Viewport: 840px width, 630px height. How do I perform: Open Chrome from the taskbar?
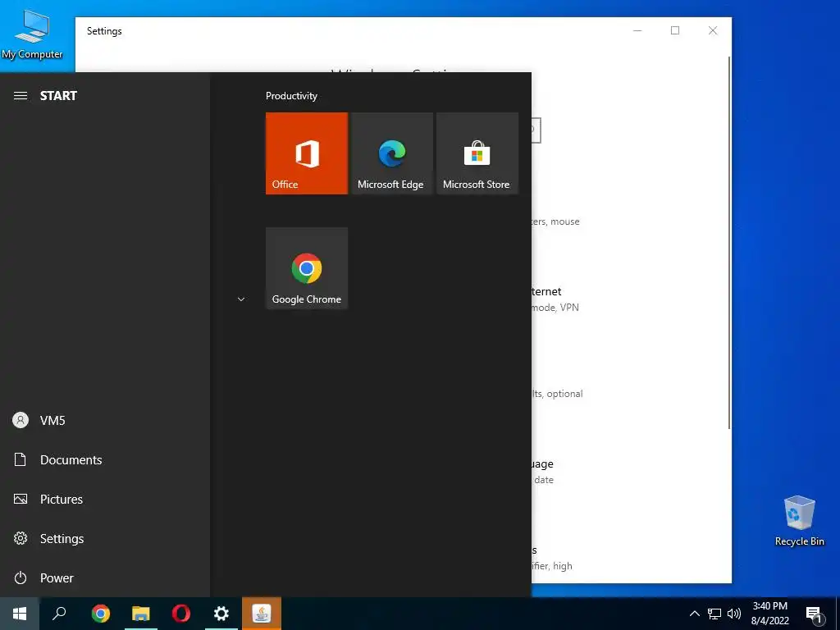[101, 614]
